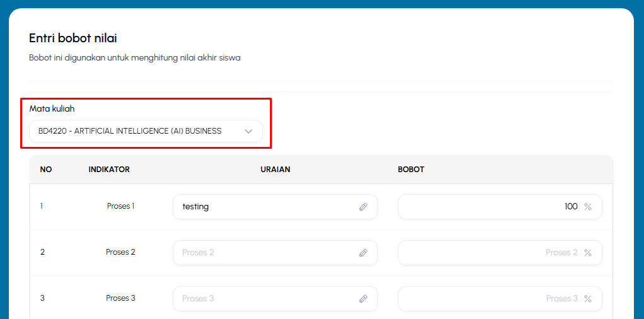This screenshot has height=319, width=644.
Task: Click the URAIAN column header
Action: (x=275, y=170)
